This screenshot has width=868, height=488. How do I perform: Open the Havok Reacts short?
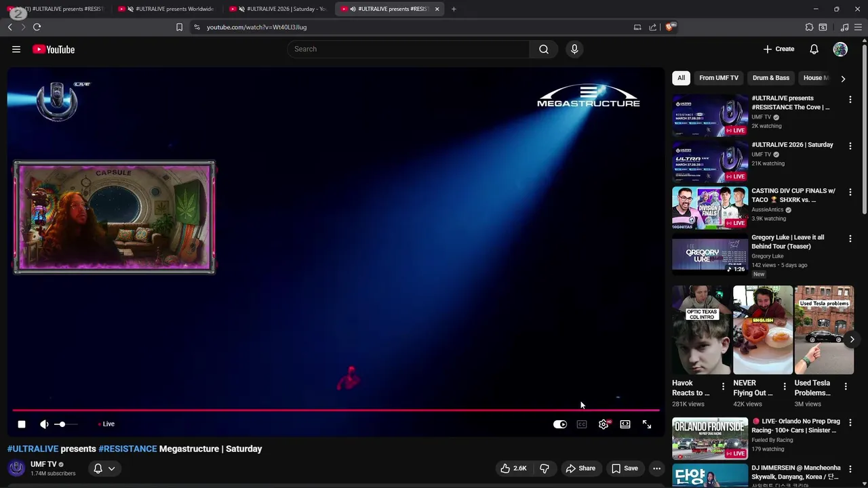click(701, 330)
